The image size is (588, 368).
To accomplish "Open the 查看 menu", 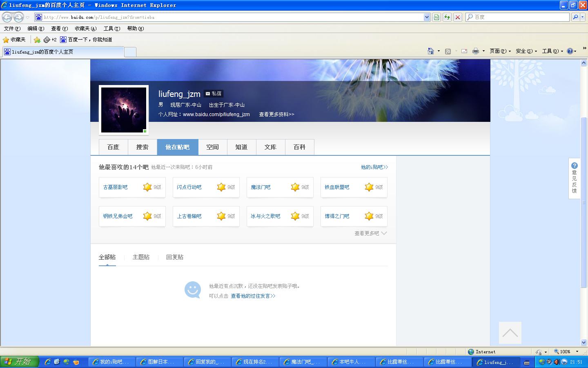I will point(60,29).
